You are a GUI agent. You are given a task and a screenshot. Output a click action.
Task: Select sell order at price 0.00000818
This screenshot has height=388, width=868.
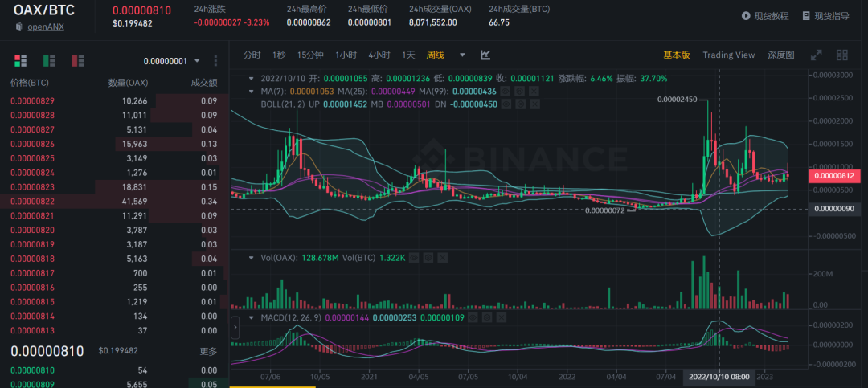tap(114, 259)
